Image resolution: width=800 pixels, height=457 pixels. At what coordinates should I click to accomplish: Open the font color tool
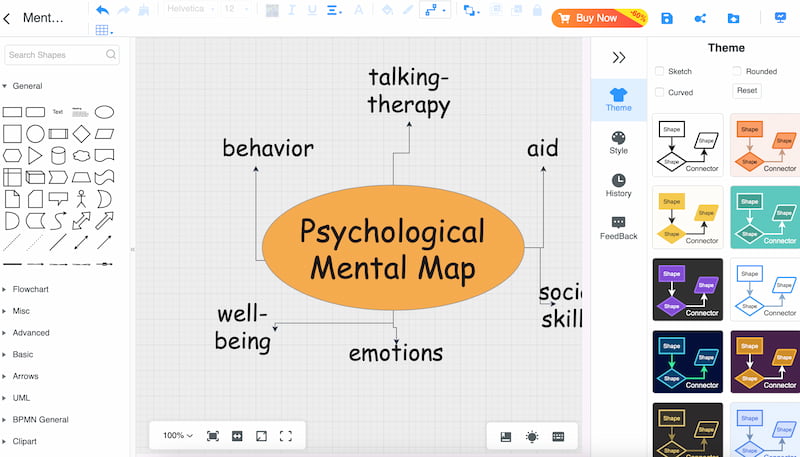[359, 10]
